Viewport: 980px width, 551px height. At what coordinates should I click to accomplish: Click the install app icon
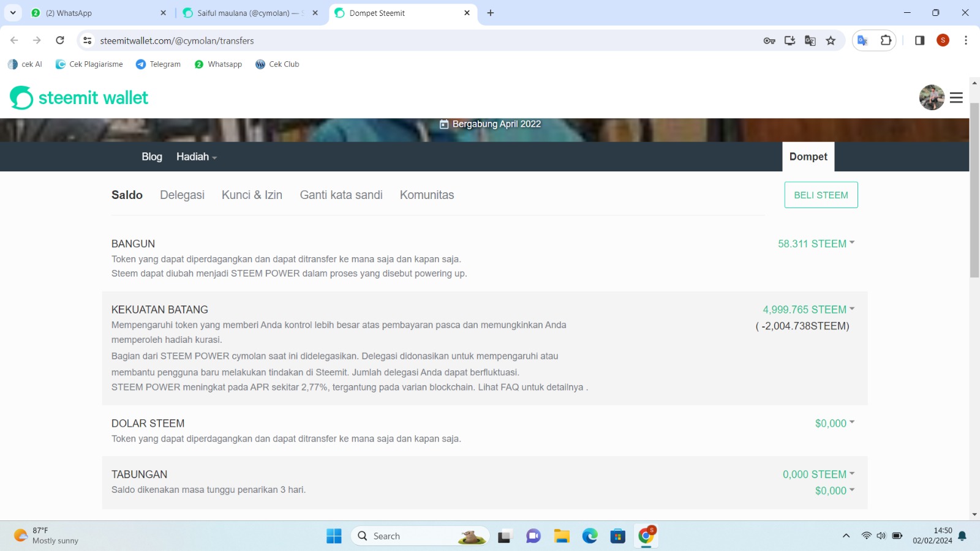pyautogui.click(x=790, y=40)
